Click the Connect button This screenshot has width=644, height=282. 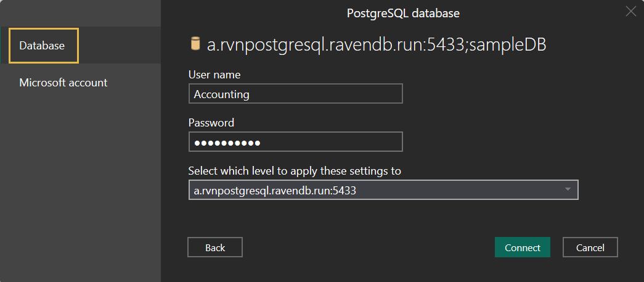(523, 247)
